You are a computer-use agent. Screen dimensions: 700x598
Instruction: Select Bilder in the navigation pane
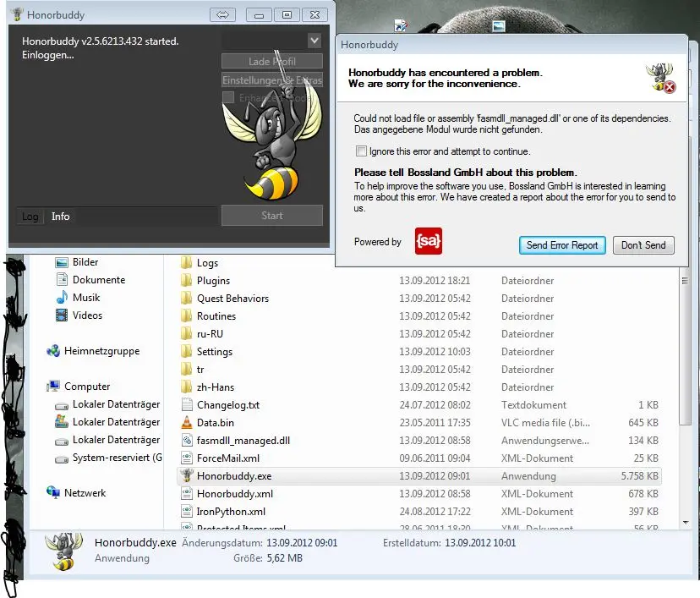85,262
